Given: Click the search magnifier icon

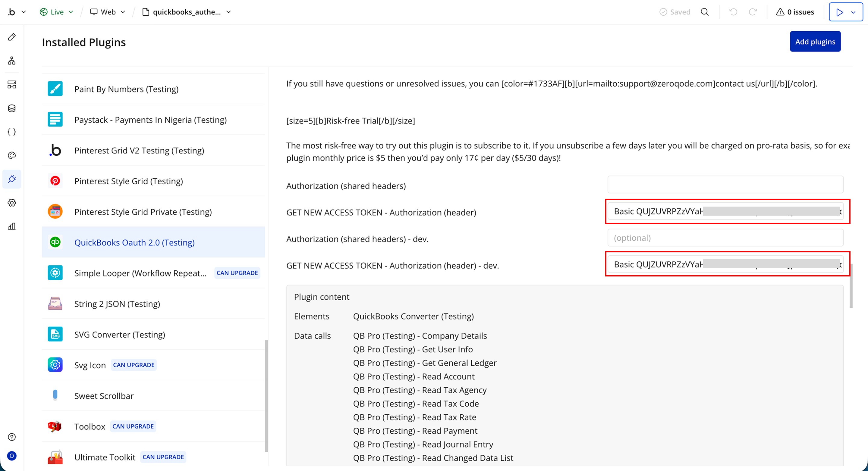Looking at the screenshot, I should click(x=705, y=12).
